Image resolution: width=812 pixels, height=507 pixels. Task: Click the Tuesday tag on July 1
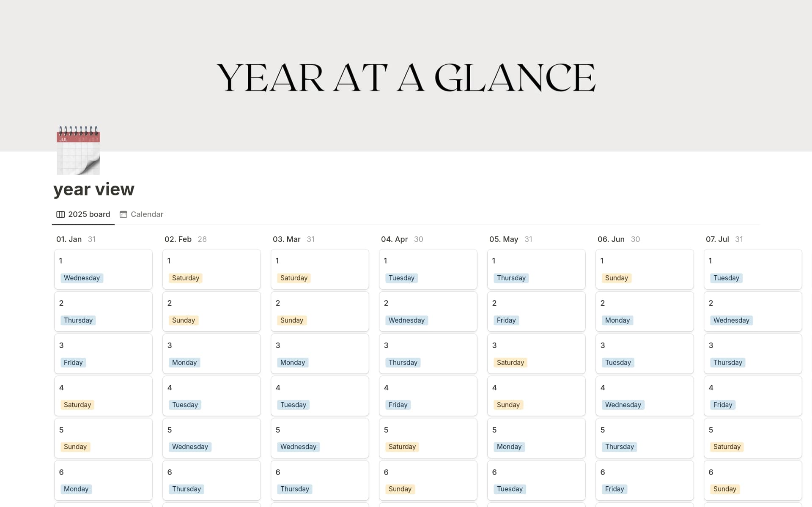tap(726, 278)
